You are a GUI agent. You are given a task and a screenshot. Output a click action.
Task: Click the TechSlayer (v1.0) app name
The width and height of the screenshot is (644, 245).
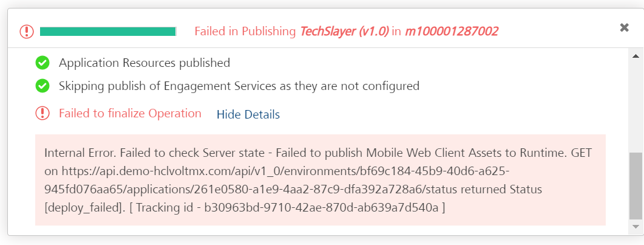point(344,31)
